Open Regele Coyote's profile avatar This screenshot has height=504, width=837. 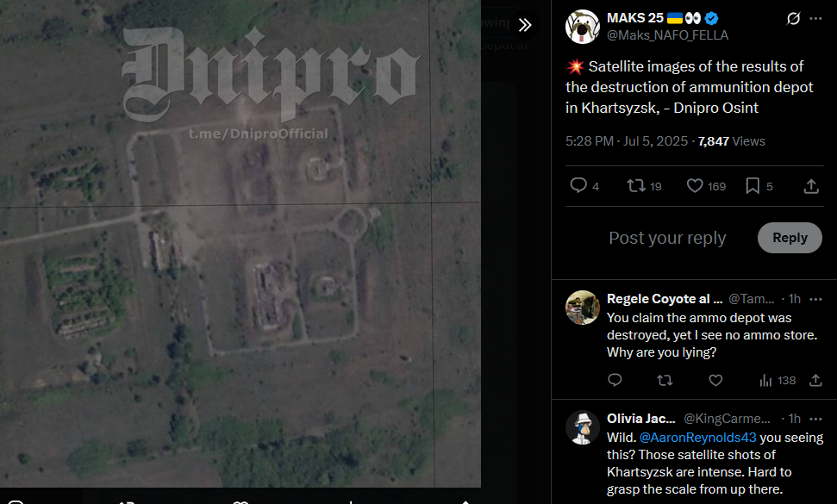[x=583, y=308]
